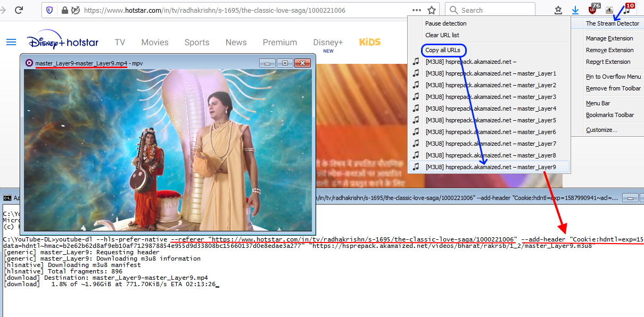Select music-note icon for master_Layer9 stream

pos(416,167)
